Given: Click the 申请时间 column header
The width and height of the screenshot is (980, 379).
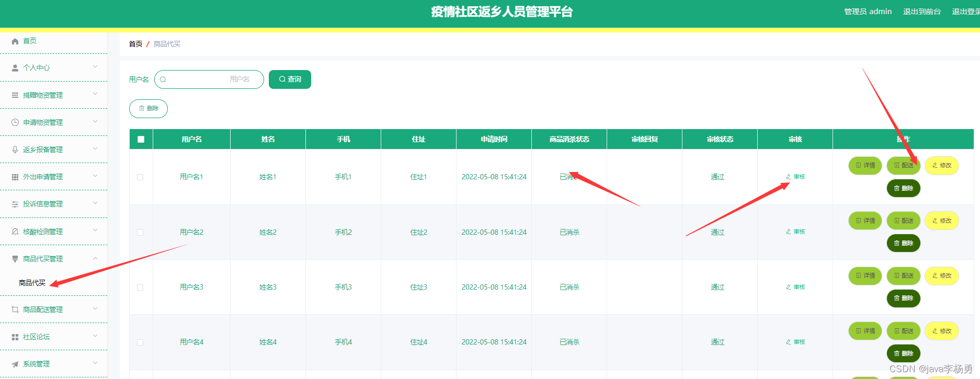Looking at the screenshot, I should pyautogui.click(x=494, y=139).
